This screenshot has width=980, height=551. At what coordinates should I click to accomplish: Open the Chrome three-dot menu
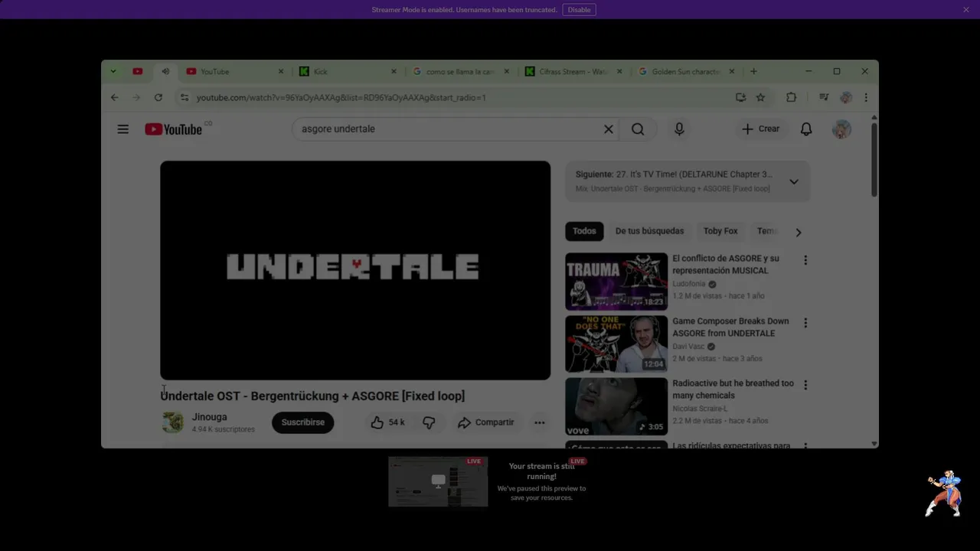point(866,97)
